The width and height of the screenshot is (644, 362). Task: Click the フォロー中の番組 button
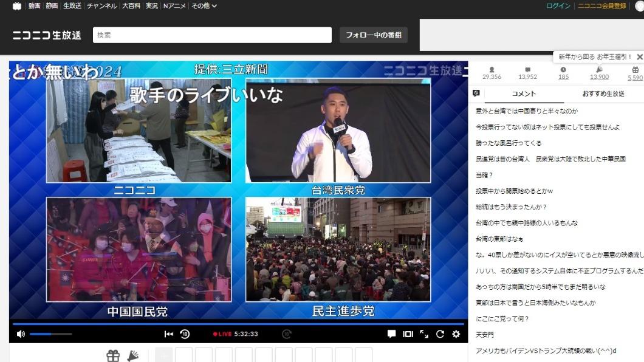pyautogui.click(x=374, y=35)
